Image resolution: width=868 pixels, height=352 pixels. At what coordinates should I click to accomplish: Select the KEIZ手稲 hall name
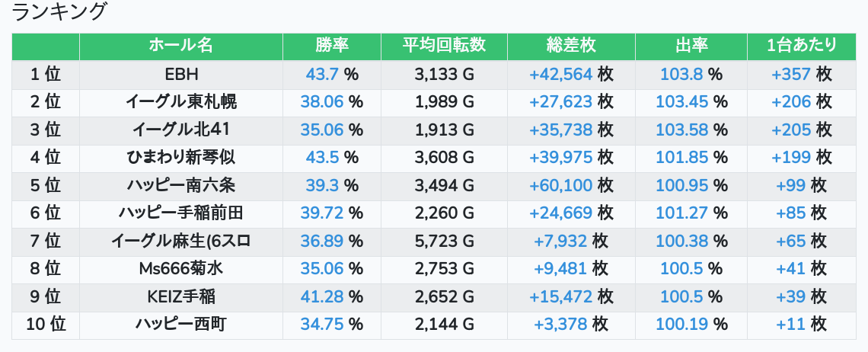click(180, 297)
